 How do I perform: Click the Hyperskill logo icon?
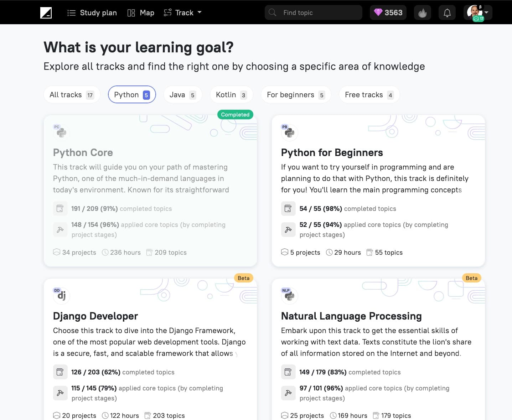coord(46,13)
